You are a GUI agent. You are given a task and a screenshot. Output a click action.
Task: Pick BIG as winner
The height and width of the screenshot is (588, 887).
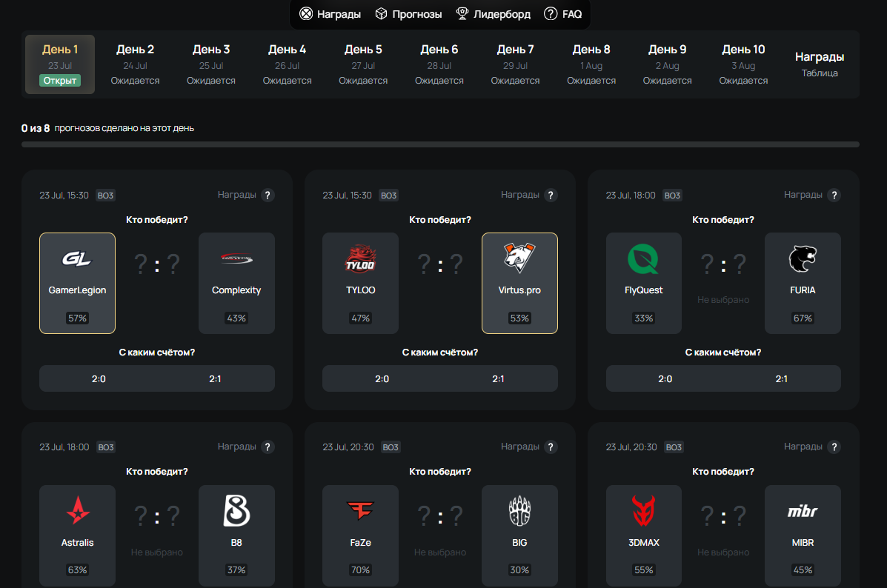[519, 535]
